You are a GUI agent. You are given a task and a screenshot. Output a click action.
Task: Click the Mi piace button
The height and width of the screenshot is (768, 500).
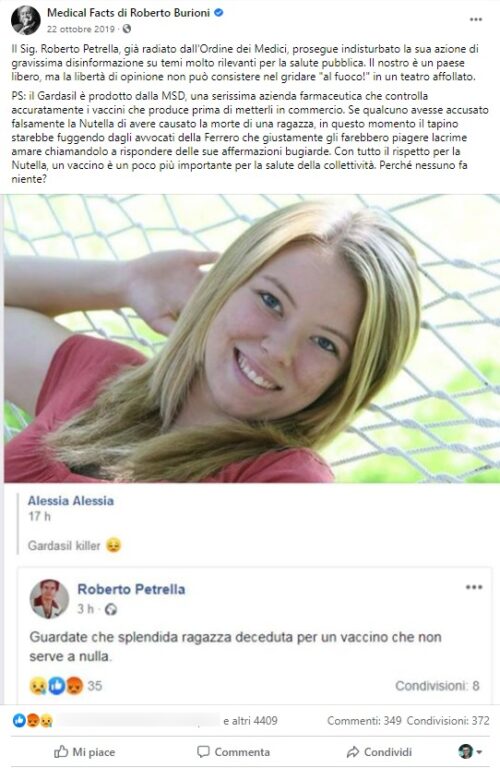[84, 752]
